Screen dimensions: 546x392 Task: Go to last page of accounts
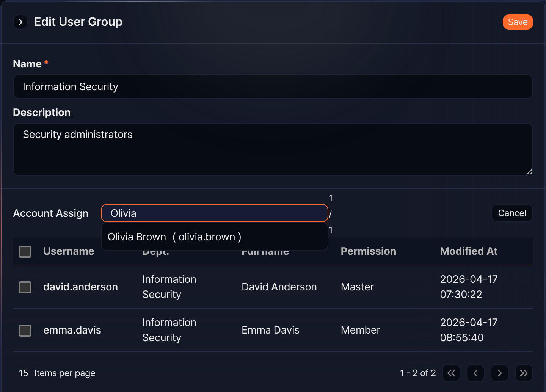coord(524,373)
